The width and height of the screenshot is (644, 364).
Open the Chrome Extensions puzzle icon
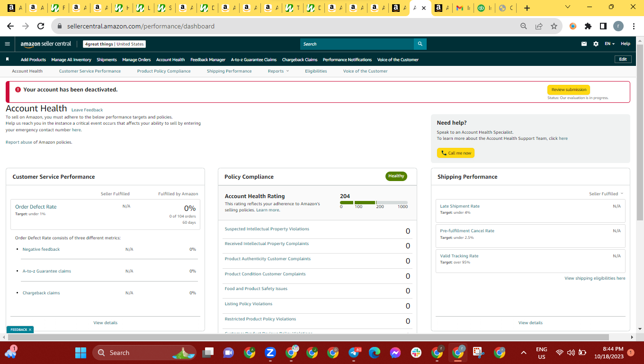pyautogui.click(x=588, y=26)
